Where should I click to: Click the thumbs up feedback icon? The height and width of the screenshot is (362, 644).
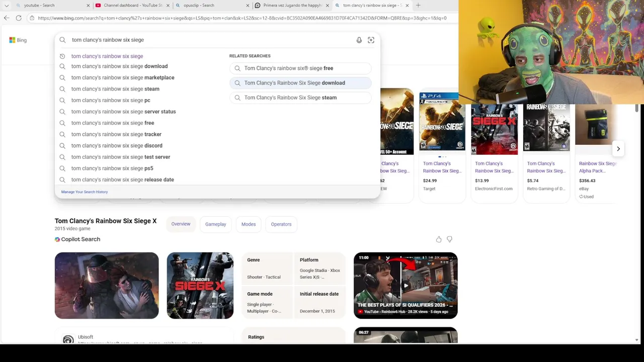tap(439, 239)
